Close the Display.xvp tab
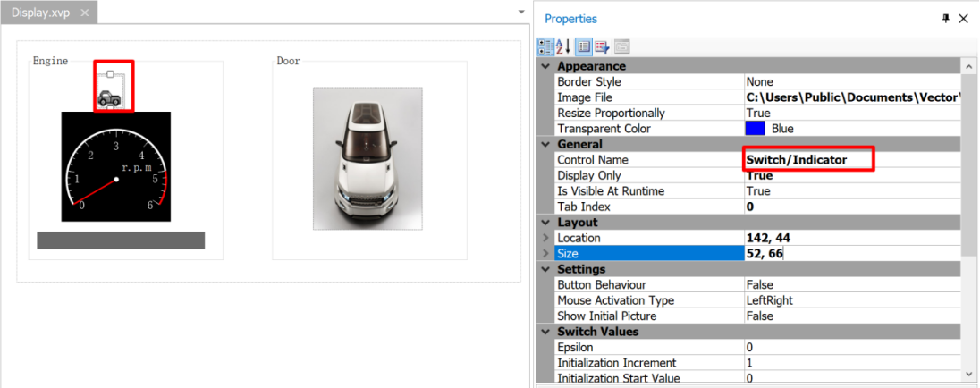The width and height of the screenshot is (980, 388). coord(85,13)
